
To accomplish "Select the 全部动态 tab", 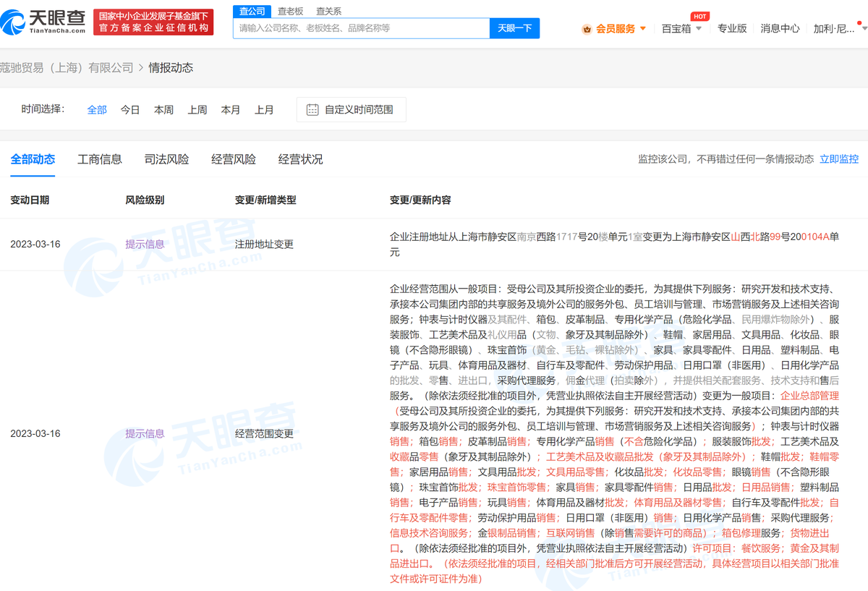I will (33, 160).
